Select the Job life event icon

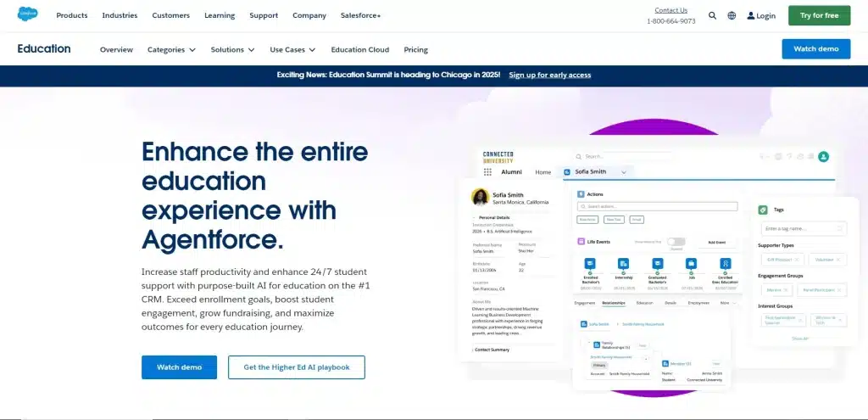pyautogui.click(x=691, y=263)
